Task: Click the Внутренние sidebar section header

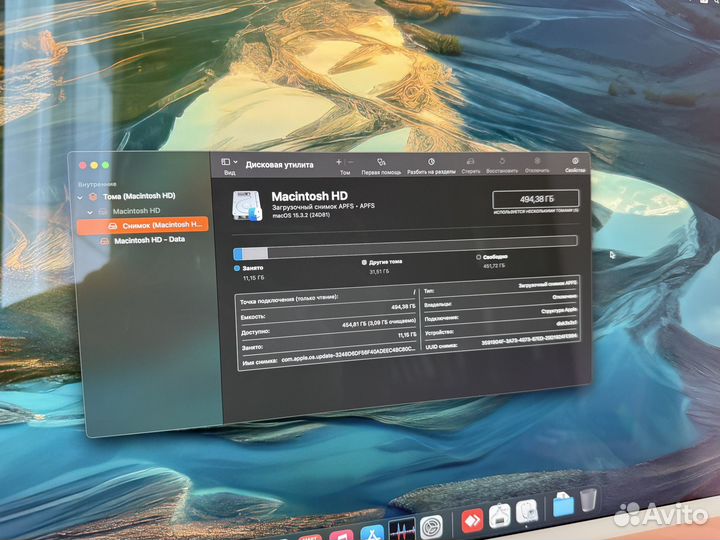Action: click(x=97, y=184)
